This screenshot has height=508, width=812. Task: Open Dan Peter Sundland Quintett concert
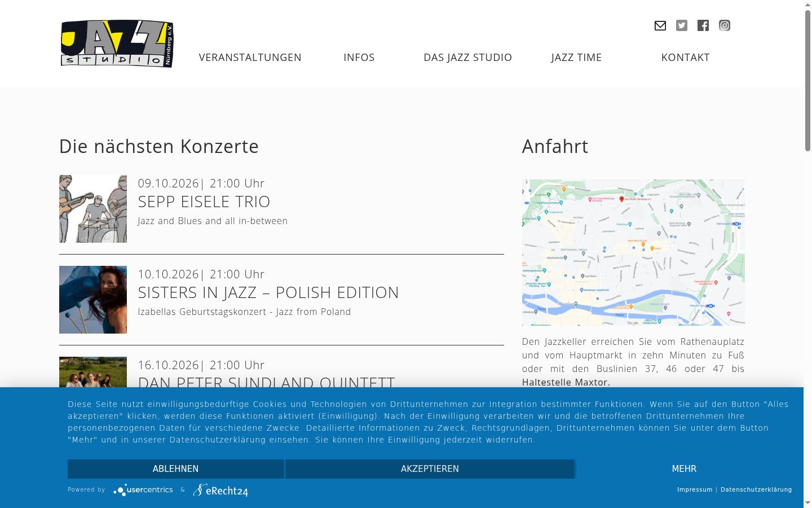(267, 382)
